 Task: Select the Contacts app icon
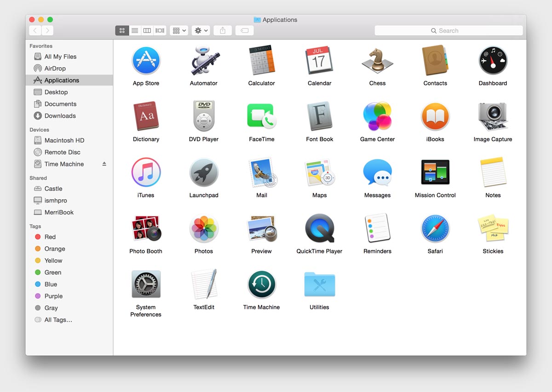[x=435, y=60]
